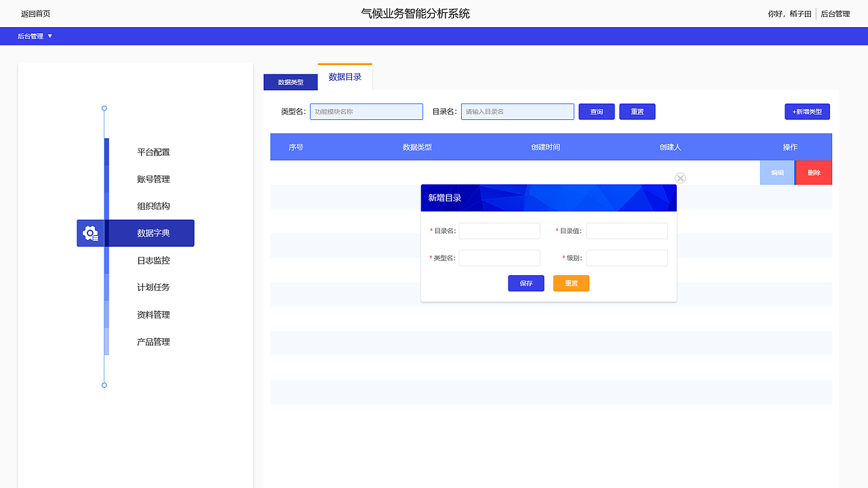The image size is (868, 488).
Task: Select 产品管理 in the sidebar
Action: tap(154, 342)
